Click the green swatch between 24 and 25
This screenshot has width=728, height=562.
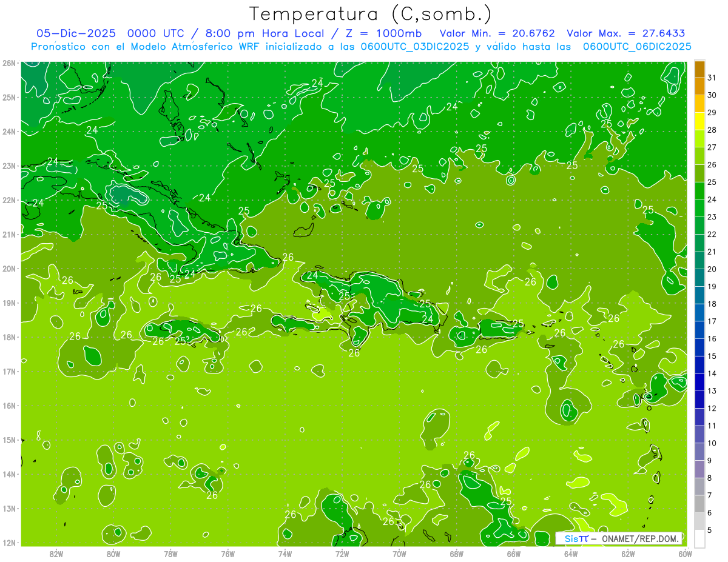699,191
